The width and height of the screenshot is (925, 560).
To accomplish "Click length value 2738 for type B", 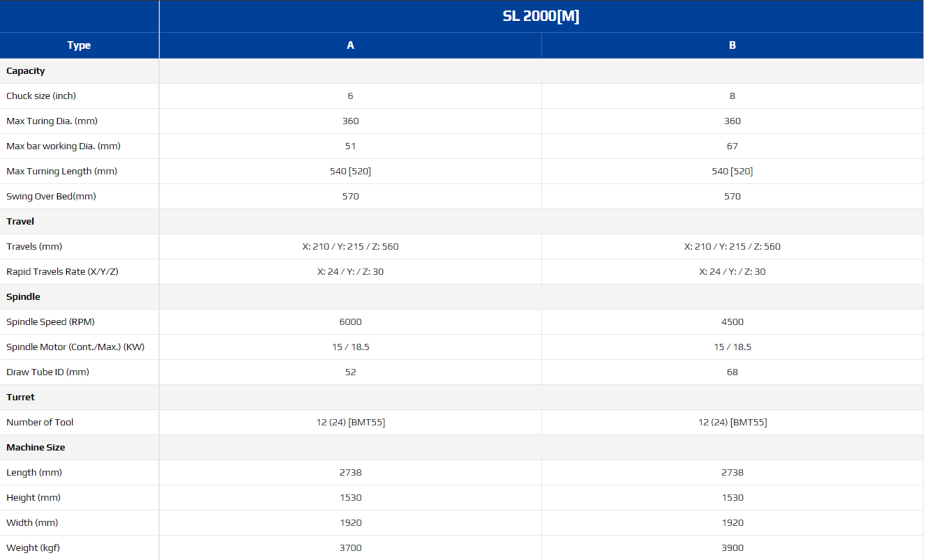I will pos(732,473).
